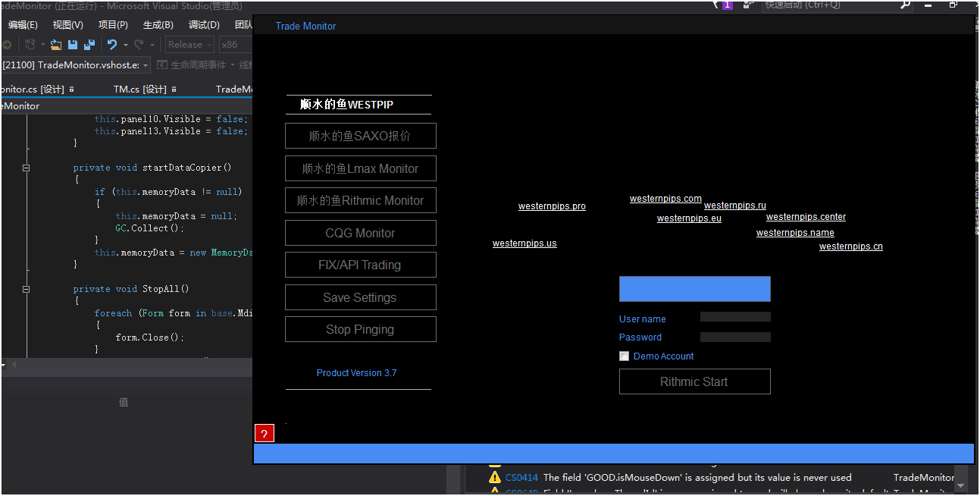Screen dimensions: 980x496
Task: Collapse the StopAll method outline
Action: coord(26,289)
